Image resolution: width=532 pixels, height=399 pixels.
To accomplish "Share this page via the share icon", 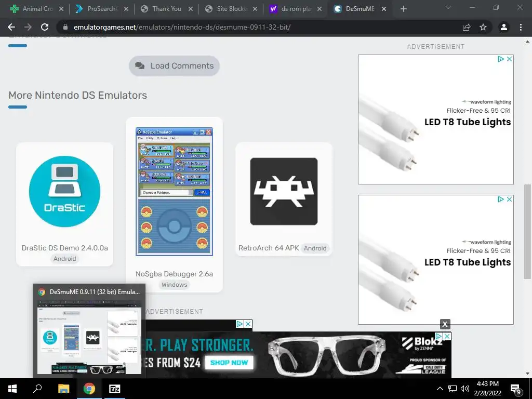I will (467, 27).
